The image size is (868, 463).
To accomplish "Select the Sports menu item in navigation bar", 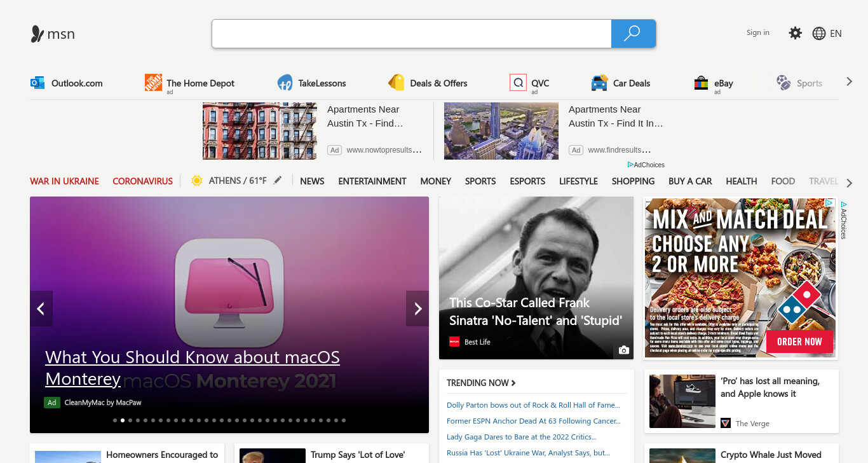I will 480,181.
